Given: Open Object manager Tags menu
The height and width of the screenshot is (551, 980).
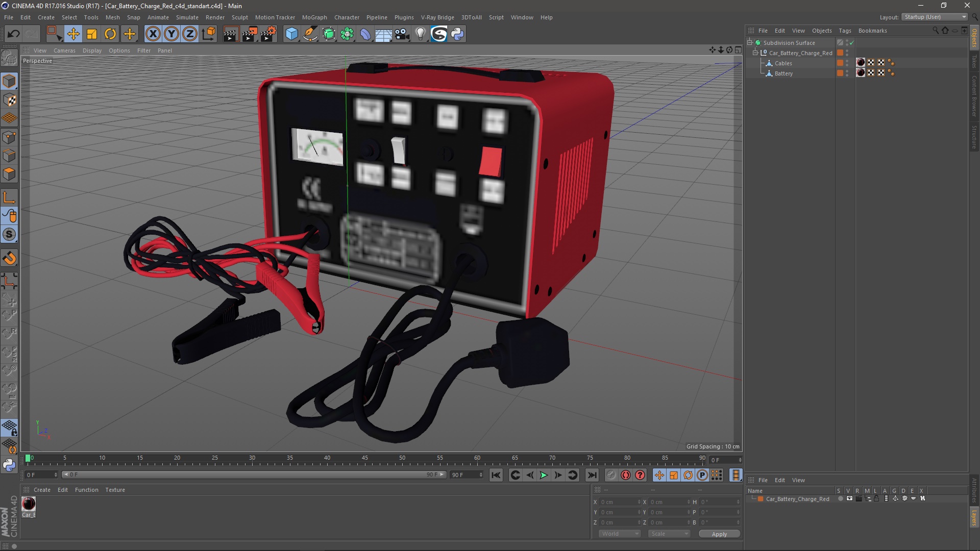Looking at the screenshot, I should 845,31.
